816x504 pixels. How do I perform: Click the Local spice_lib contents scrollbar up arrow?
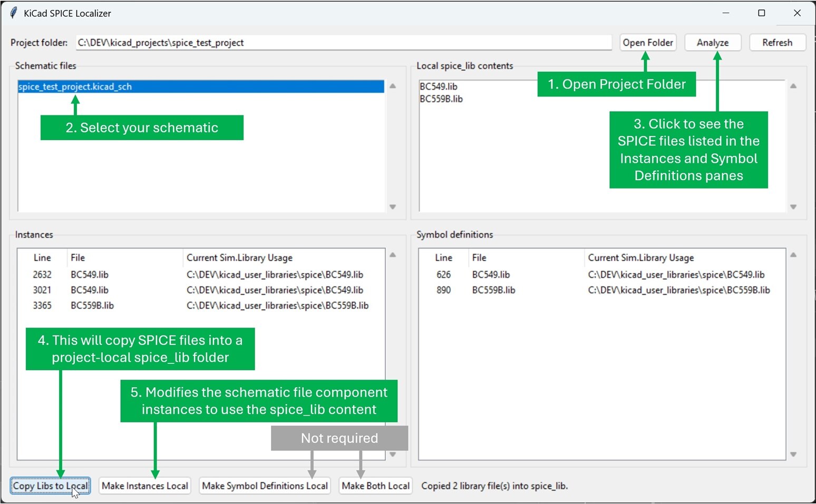(793, 86)
